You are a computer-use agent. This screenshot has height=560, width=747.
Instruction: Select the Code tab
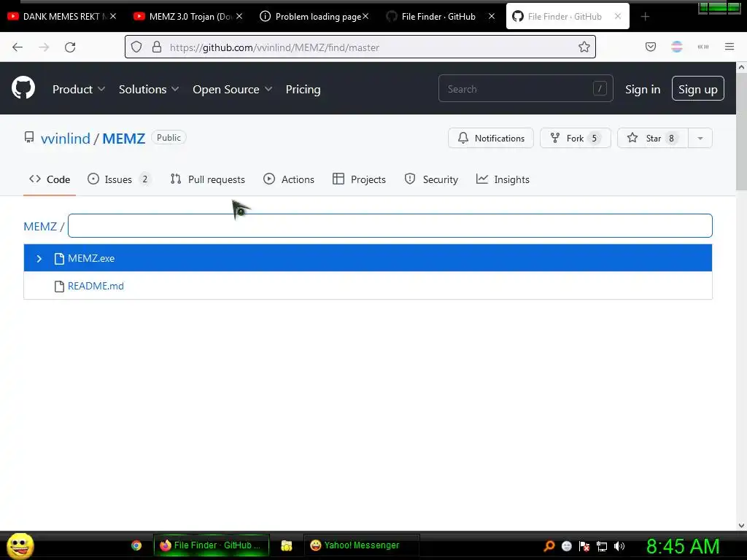pyautogui.click(x=50, y=179)
